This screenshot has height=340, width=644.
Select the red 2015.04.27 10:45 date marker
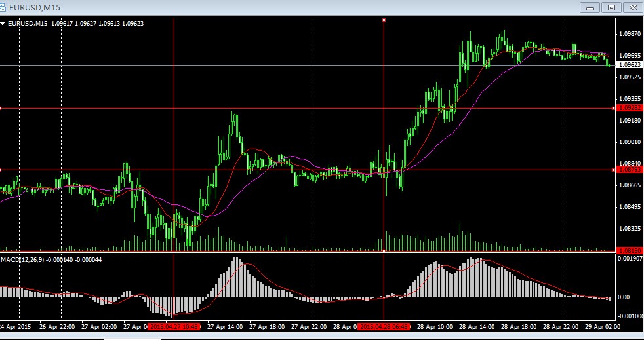pyautogui.click(x=173, y=326)
